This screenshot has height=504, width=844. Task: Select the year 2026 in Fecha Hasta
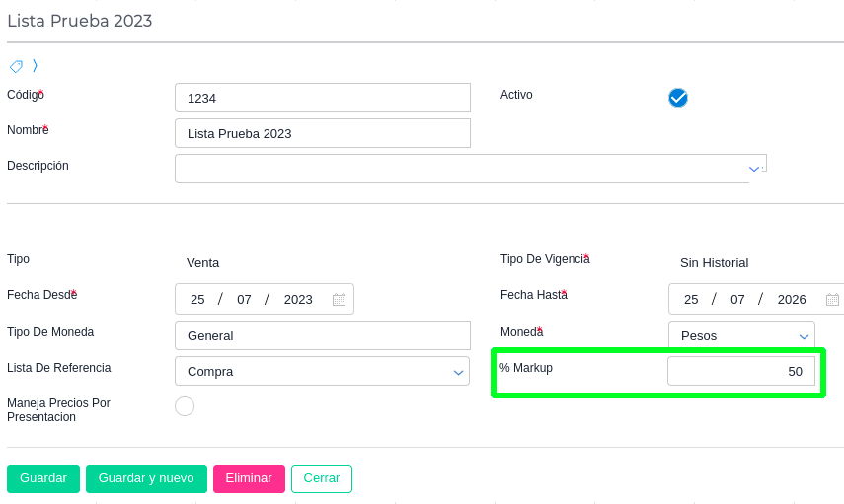[792, 300]
